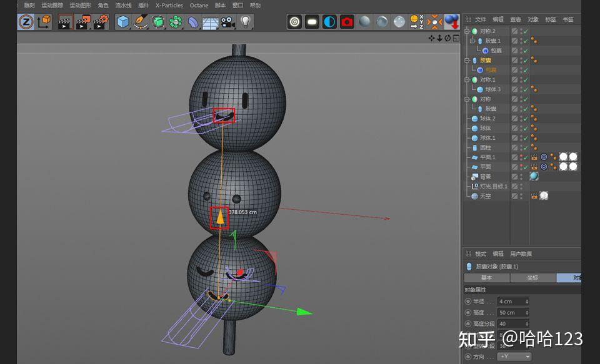Open the camera objects icon
Viewport: 600px width, 364px height.
pyautogui.click(x=228, y=22)
